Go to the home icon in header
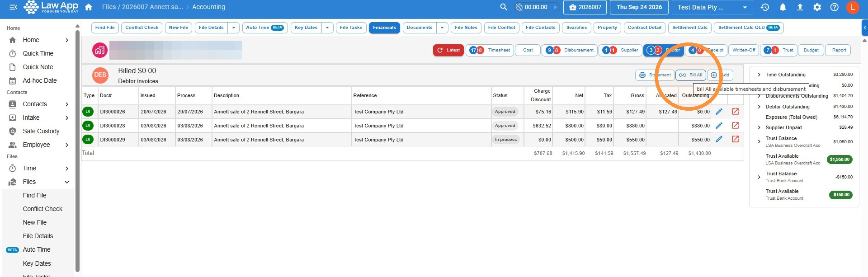This screenshot has height=277, width=868. click(89, 7)
